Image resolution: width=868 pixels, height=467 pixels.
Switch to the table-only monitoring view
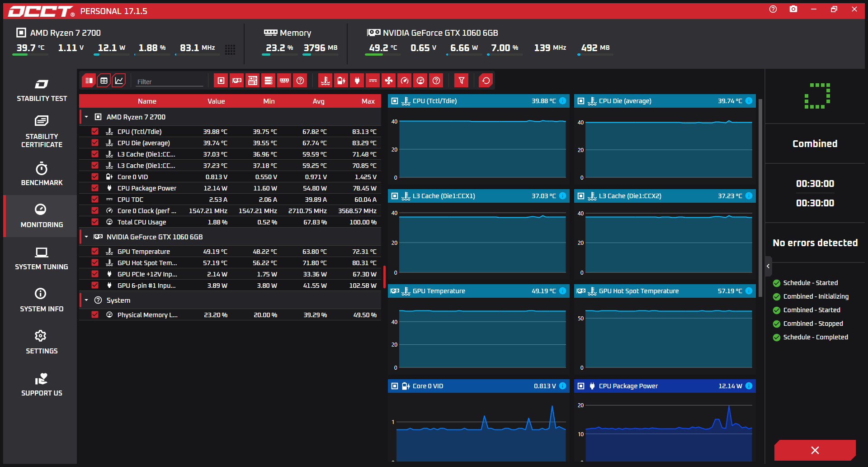[x=104, y=81]
